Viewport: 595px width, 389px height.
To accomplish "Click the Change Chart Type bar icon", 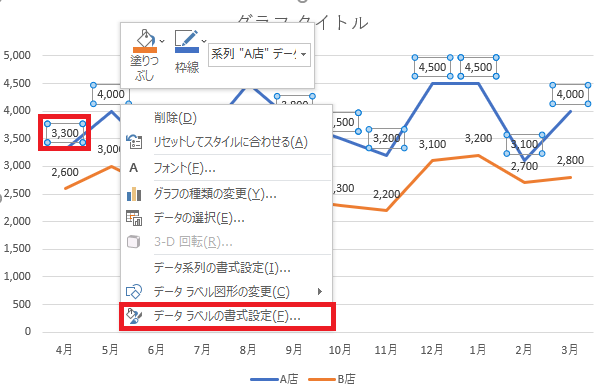I will [134, 194].
